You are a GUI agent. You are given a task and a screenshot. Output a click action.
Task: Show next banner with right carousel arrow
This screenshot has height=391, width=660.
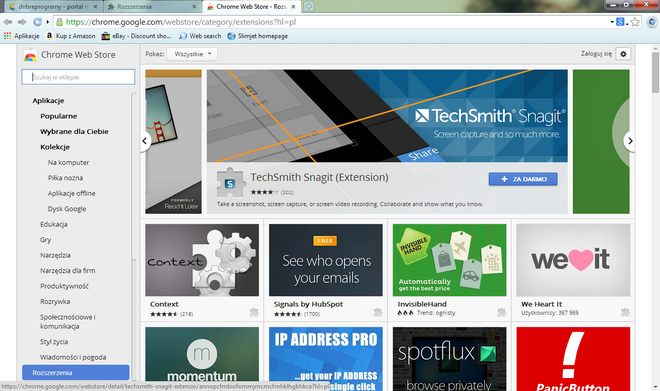[629, 141]
